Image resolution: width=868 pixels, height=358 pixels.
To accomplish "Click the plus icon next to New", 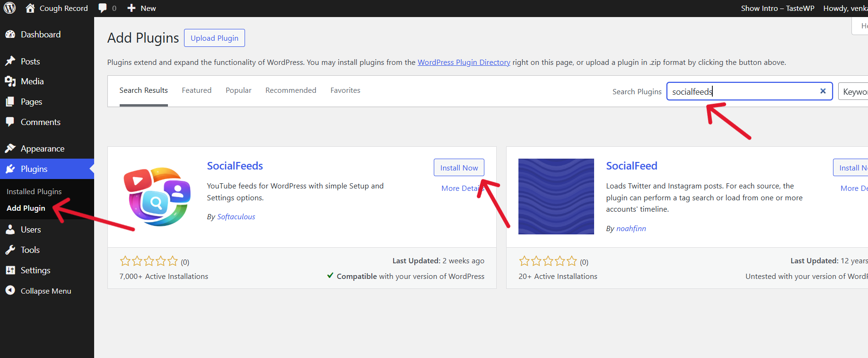I will 132,8.
